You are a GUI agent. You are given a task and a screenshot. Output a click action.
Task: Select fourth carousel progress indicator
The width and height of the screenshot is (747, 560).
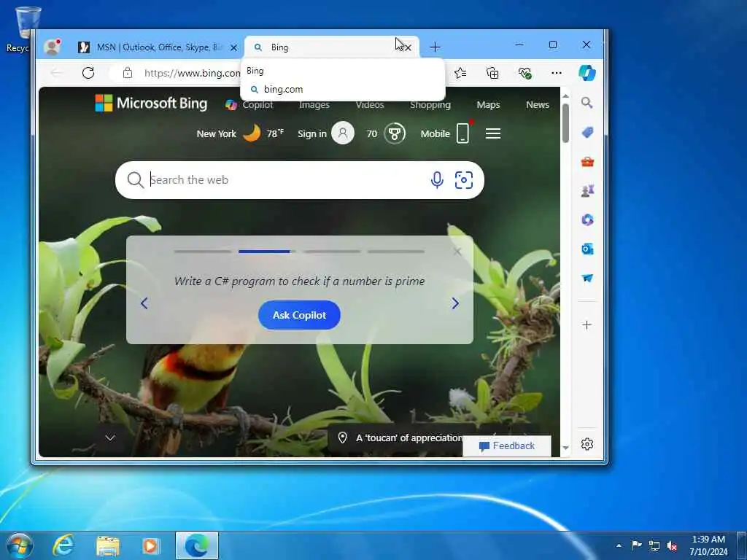click(396, 252)
